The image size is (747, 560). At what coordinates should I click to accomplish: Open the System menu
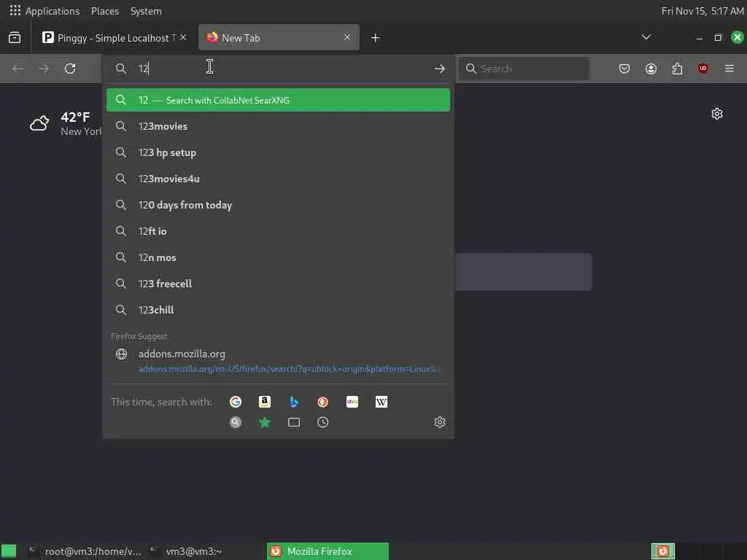pyautogui.click(x=146, y=11)
